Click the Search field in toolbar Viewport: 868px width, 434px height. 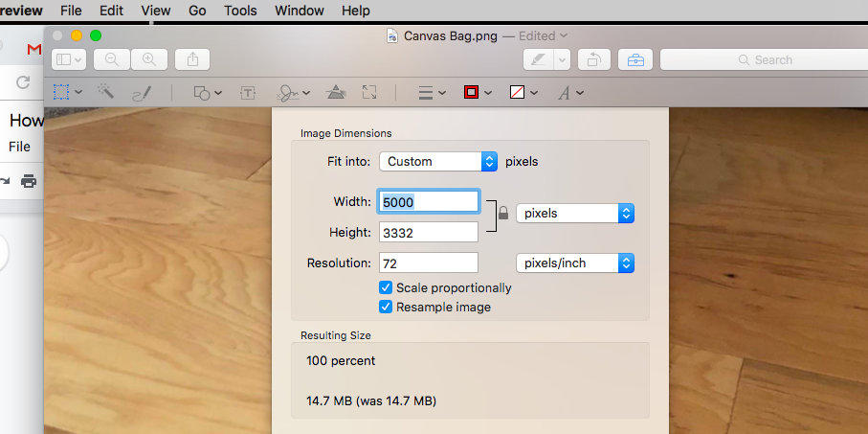pyautogui.click(x=763, y=59)
